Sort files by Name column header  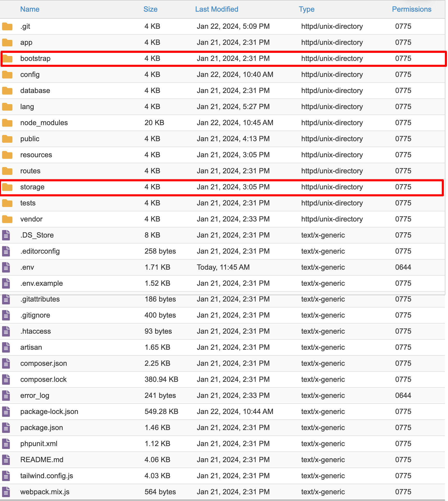click(x=30, y=9)
